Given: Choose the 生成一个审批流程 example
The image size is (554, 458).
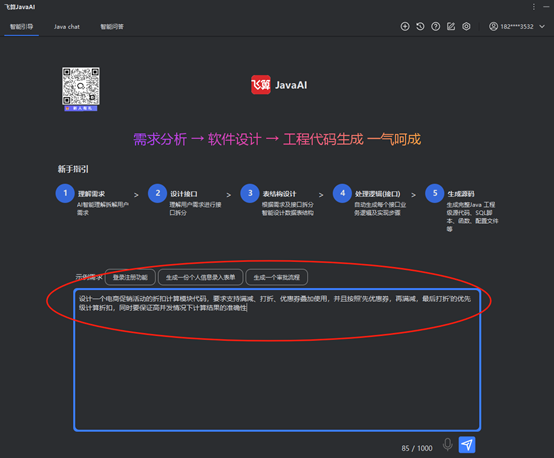Looking at the screenshot, I should pos(277,277).
